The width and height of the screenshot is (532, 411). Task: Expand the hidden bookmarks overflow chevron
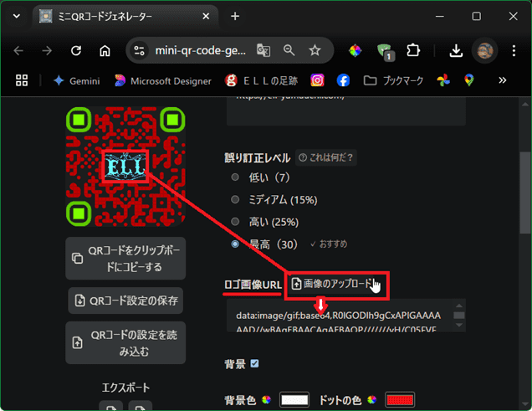[502, 80]
